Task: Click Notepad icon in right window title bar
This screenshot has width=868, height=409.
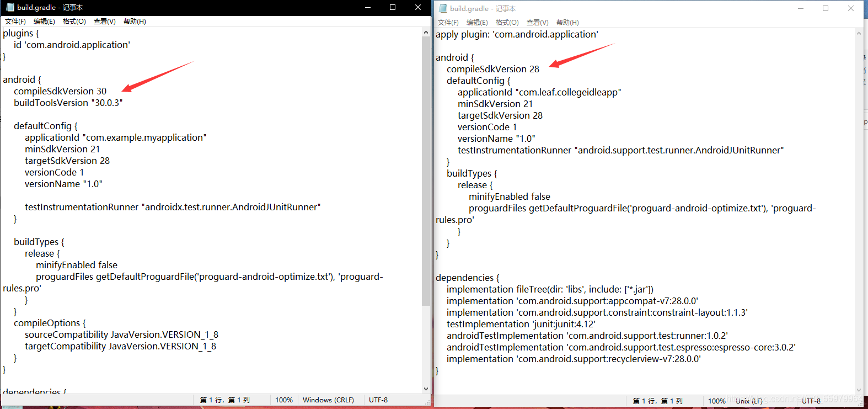Action: click(443, 8)
